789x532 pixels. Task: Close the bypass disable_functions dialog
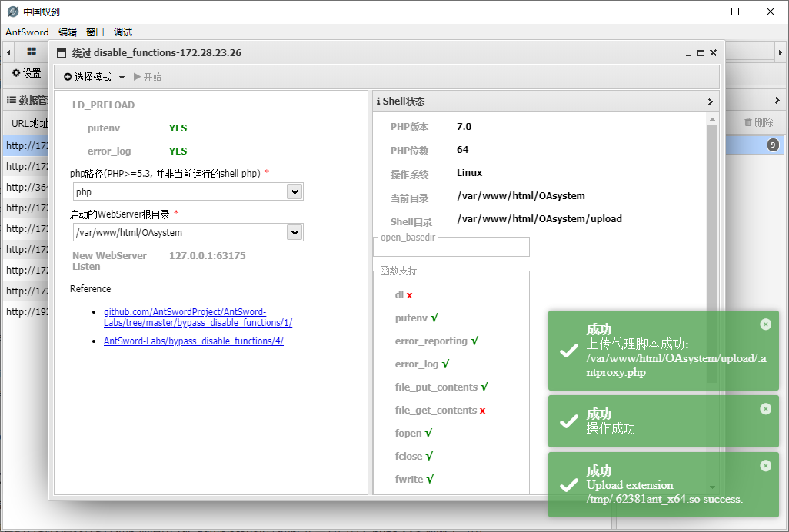(x=713, y=53)
